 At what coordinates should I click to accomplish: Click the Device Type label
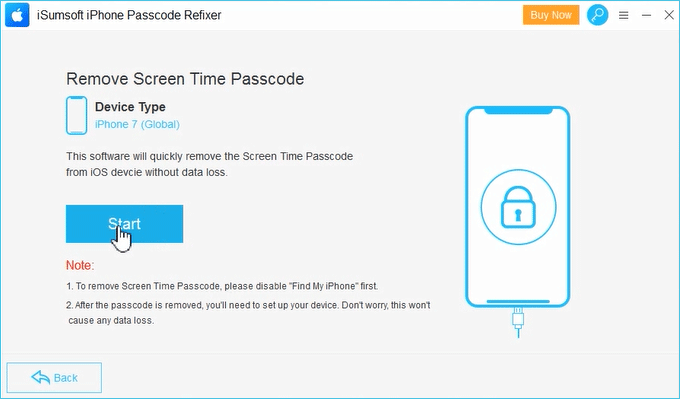[130, 107]
